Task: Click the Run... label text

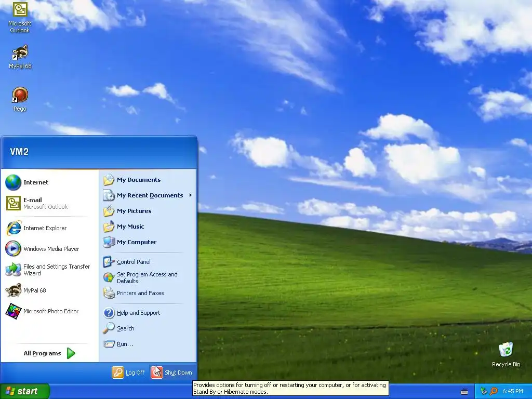Action: tap(125, 344)
